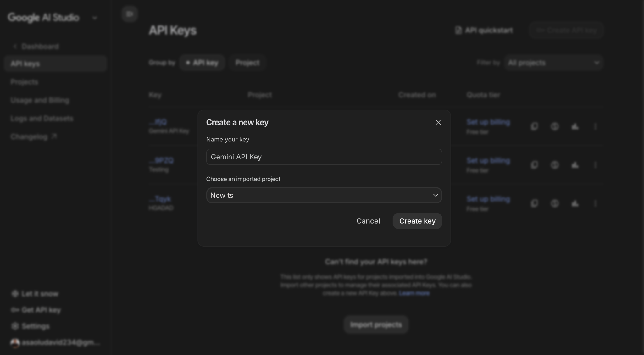Click the Cancel button in the dialog
Viewport: 644px width, 355px height.
pos(368,221)
